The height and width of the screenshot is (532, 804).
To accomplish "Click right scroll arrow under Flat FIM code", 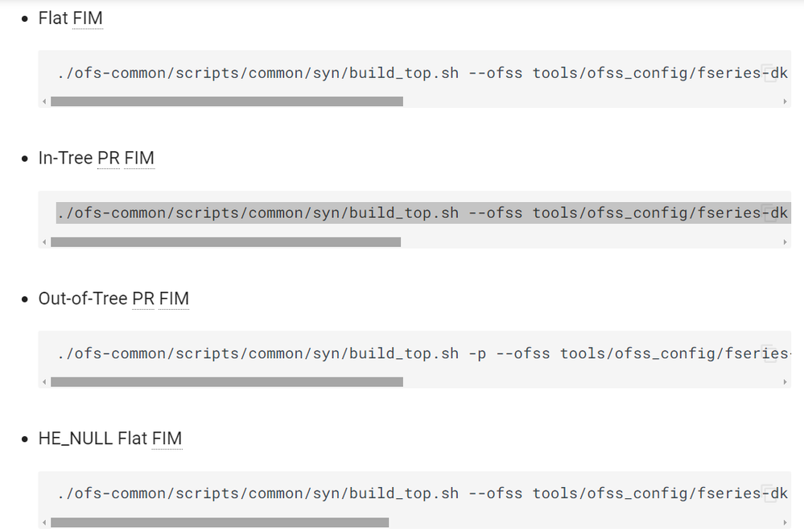I will point(785,102).
